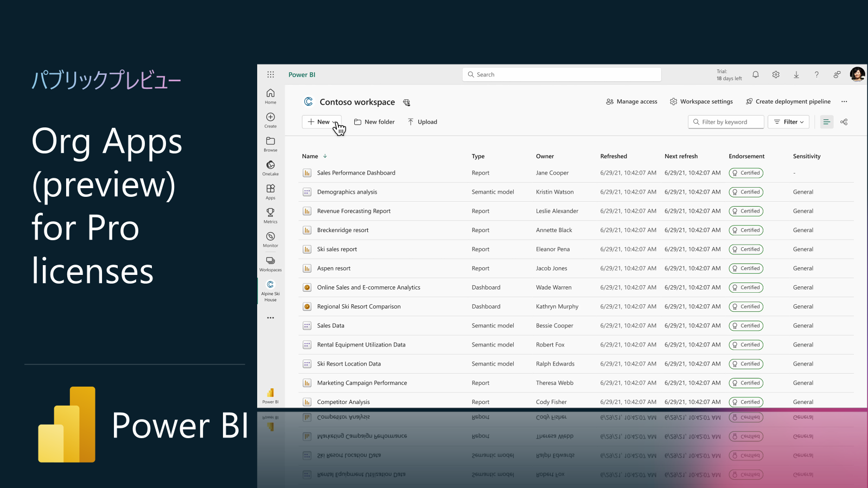Open Ski Resort Location Data
Image resolution: width=868 pixels, height=488 pixels.
349,364
